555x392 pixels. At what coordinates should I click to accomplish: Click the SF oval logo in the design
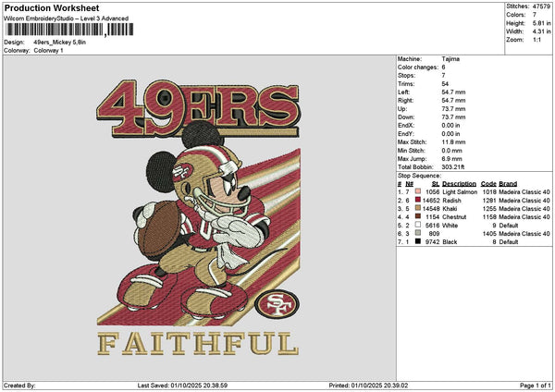coord(277,304)
